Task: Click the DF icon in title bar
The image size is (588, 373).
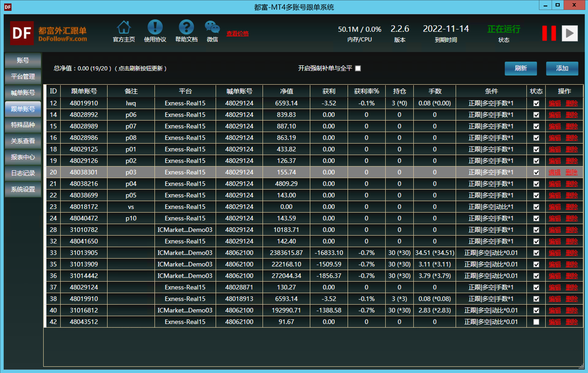Action: [8, 7]
